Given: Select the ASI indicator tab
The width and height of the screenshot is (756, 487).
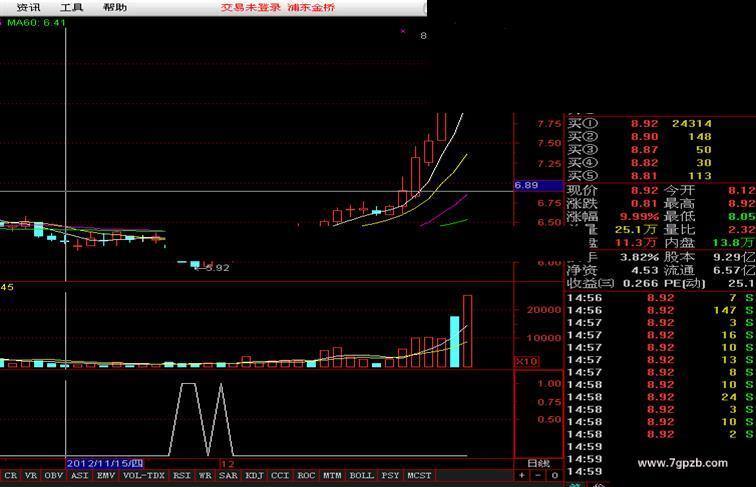Looking at the screenshot, I should 80,475.
